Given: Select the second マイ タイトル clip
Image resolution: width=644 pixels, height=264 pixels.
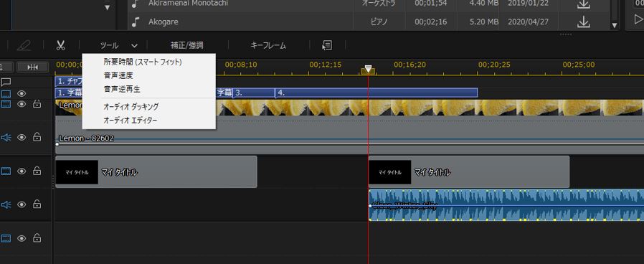Looking at the screenshot, I should click(468, 171).
